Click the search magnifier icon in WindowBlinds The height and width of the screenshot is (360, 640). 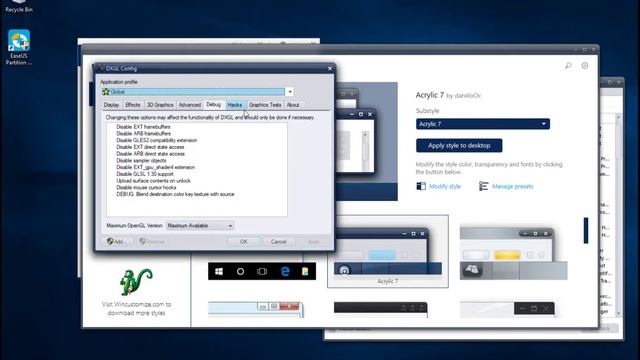coord(568,66)
